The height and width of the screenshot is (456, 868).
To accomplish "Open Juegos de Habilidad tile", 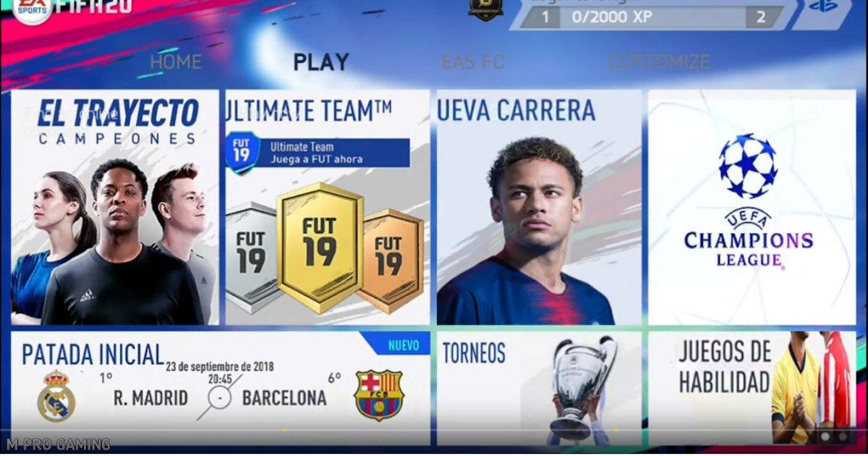I will tap(752, 388).
